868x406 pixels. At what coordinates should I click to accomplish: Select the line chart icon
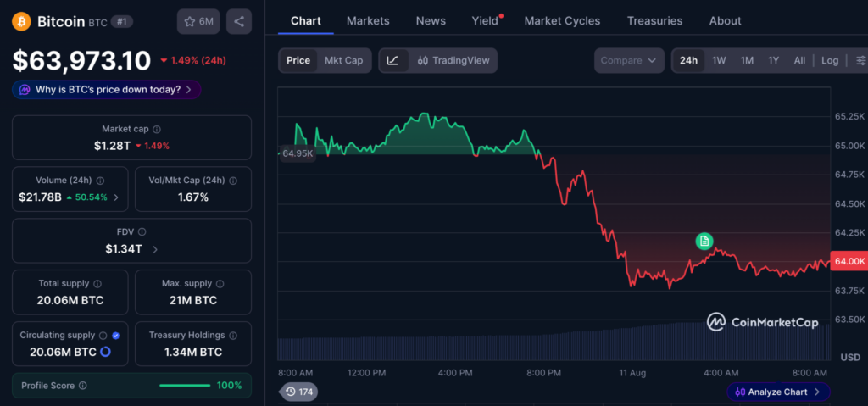393,60
